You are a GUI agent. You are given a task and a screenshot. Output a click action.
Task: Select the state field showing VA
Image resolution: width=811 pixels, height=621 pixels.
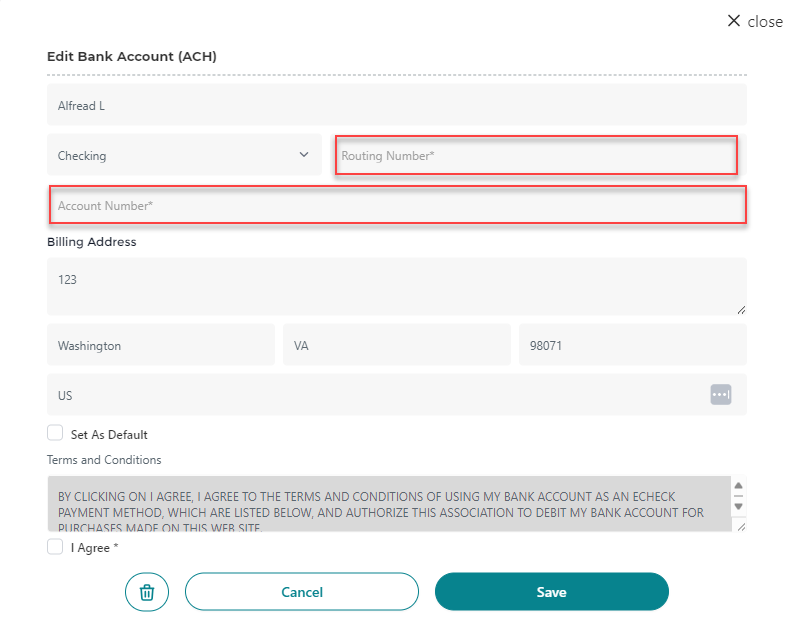pos(396,345)
